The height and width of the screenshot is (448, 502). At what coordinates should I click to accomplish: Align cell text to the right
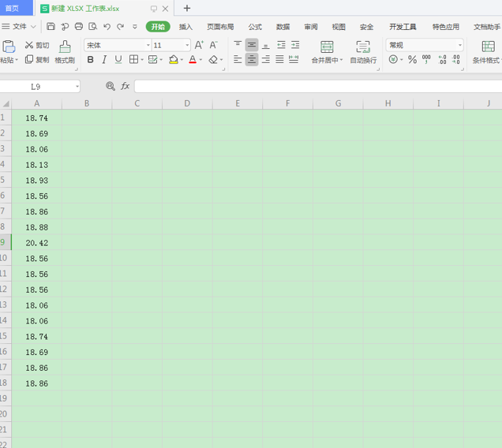pos(266,59)
